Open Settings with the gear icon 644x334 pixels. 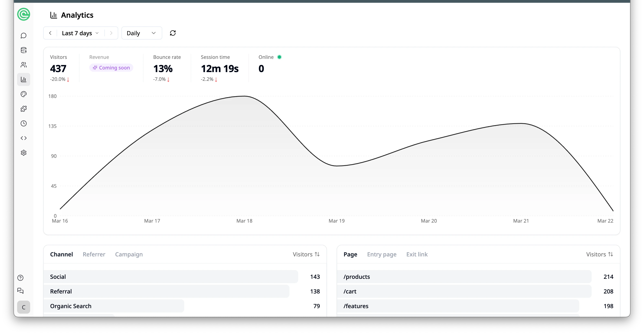[23, 153]
